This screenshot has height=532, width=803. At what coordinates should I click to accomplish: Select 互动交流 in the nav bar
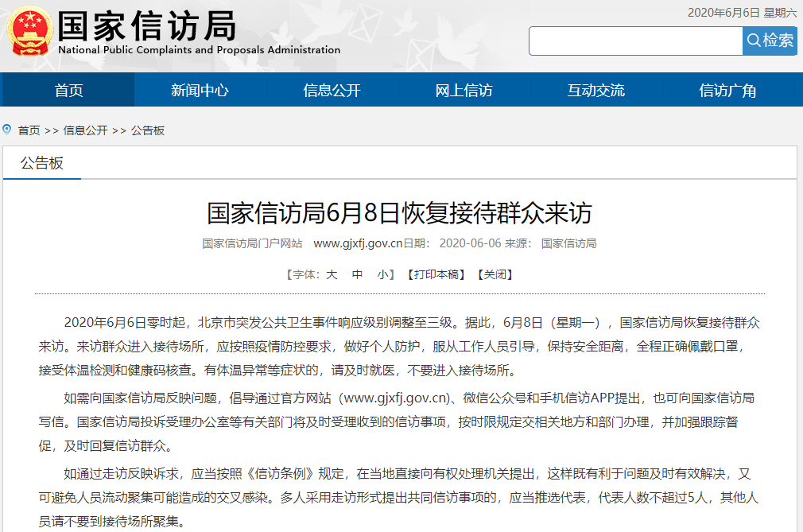click(595, 90)
